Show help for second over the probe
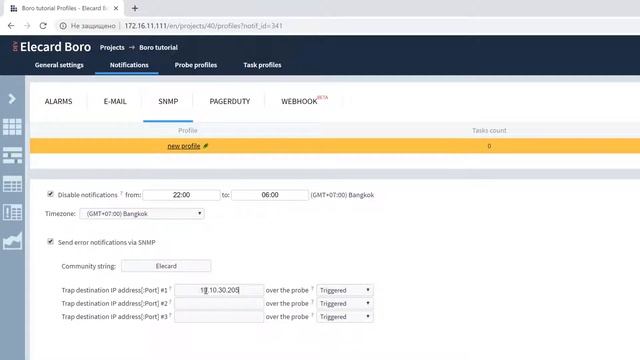The image size is (640, 360). [312, 301]
